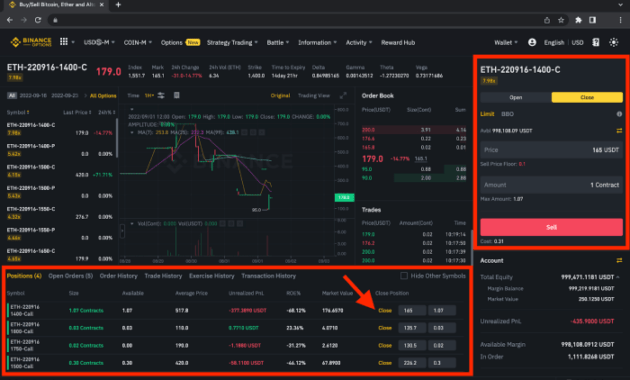
Task: Open the Trade History tab
Action: click(163, 276)
